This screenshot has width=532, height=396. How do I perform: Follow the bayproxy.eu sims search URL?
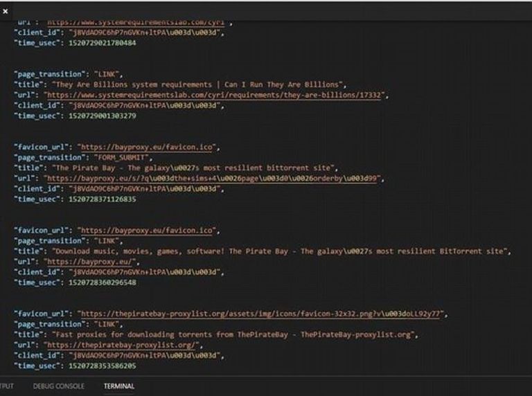click(x=214, y=178)
